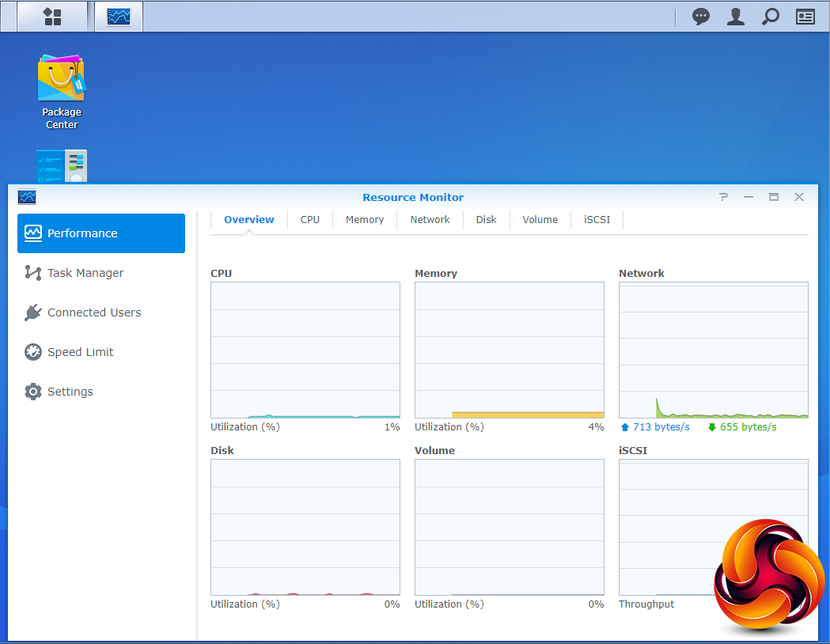Minimize the Resource Monitor window
The width and height of the screenshot is (830, 644).
point(748,197)
